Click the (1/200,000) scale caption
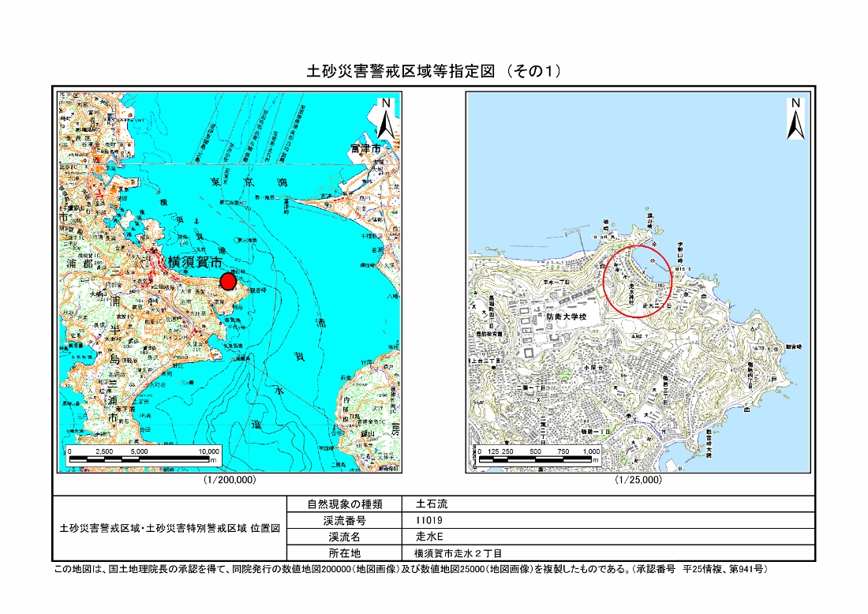 click(229, 480)
